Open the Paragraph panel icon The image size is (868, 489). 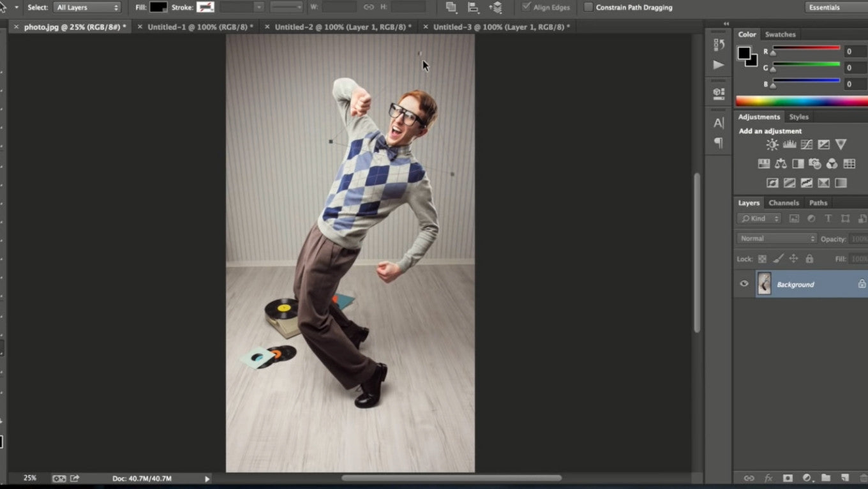[719, 143]
